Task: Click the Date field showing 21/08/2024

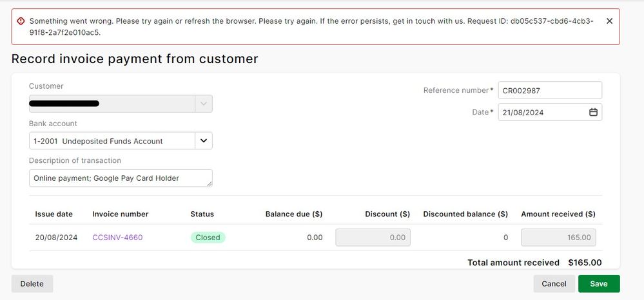Action: tap(542, 112)
